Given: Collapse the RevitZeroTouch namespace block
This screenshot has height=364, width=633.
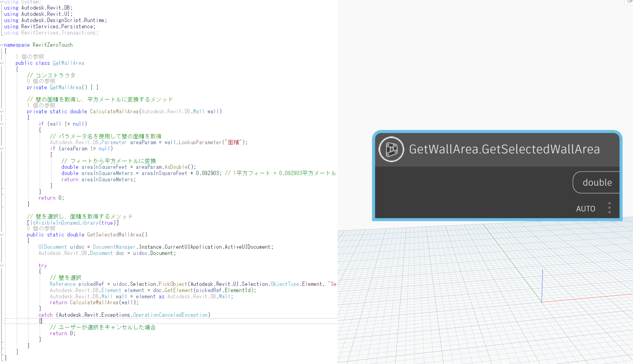Looking at the screenshot, I should [x=2, y=45].
